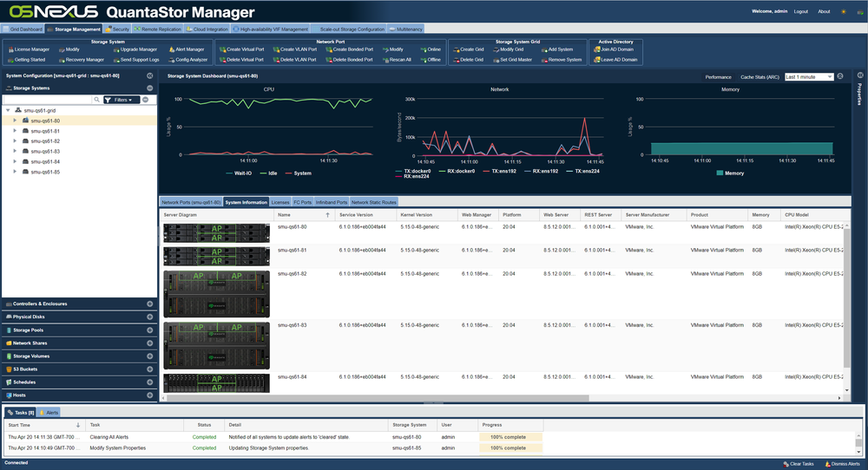Expand the smu-qs61-81 tree node
Screen dimensions: 868x470
tap(15, 131)
